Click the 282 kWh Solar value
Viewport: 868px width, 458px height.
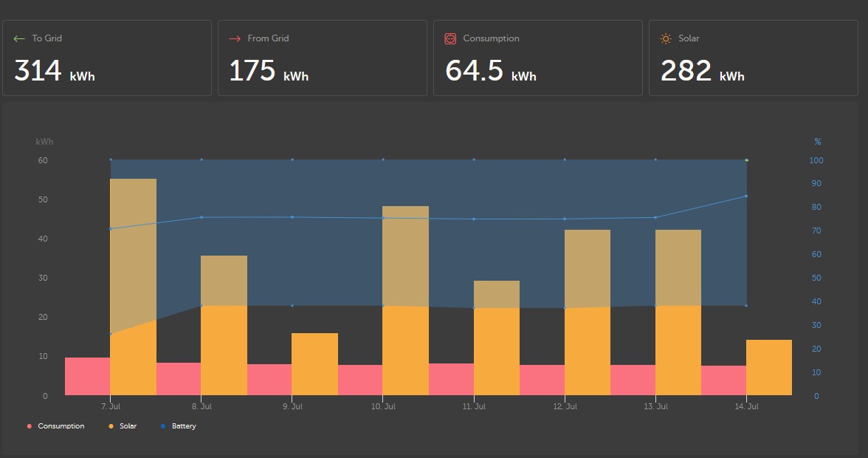[x=702, y=71]
